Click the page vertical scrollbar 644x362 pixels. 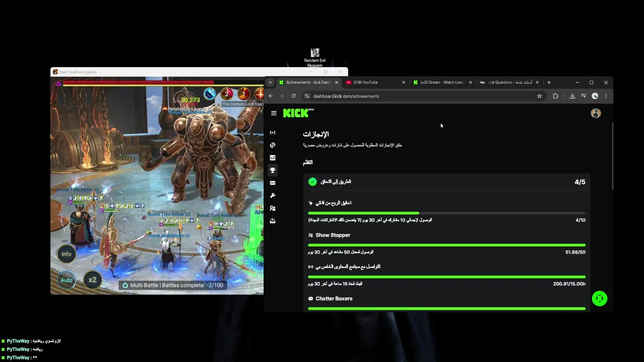[x=612, y=156]
